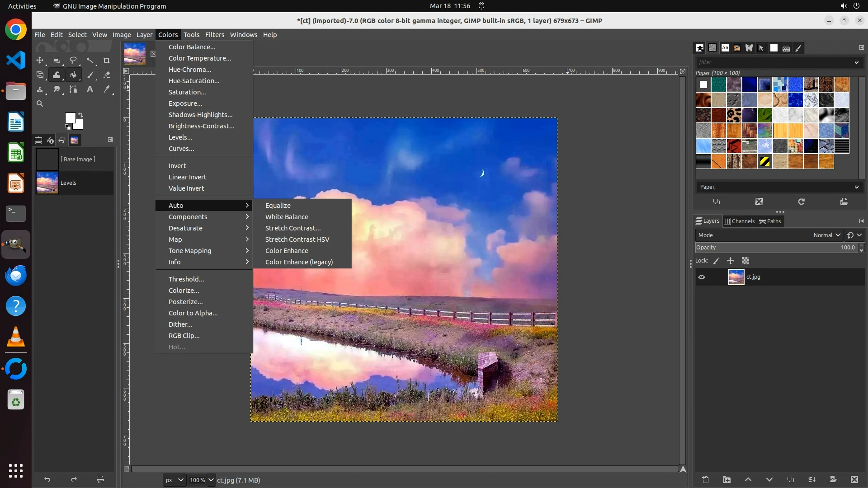Choose White Balance from Auto submenu

(287, 217)
